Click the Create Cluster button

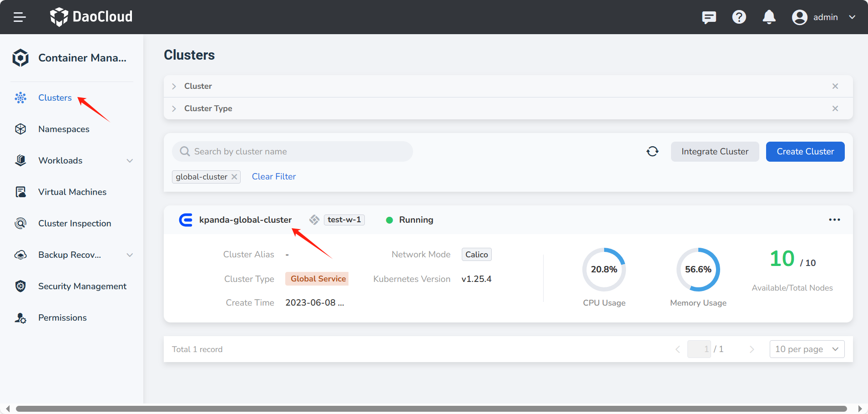tap(805, 152)
